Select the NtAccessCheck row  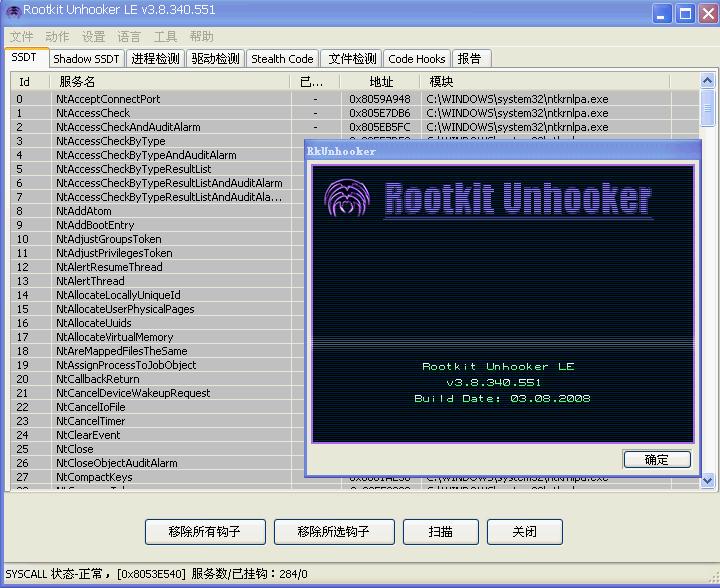(355, 113)
